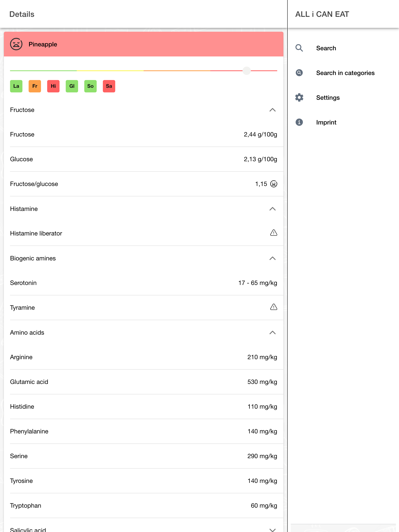Collapse the Amino acids section
Viewport: 399px width, 532px height.
(272, 333)
